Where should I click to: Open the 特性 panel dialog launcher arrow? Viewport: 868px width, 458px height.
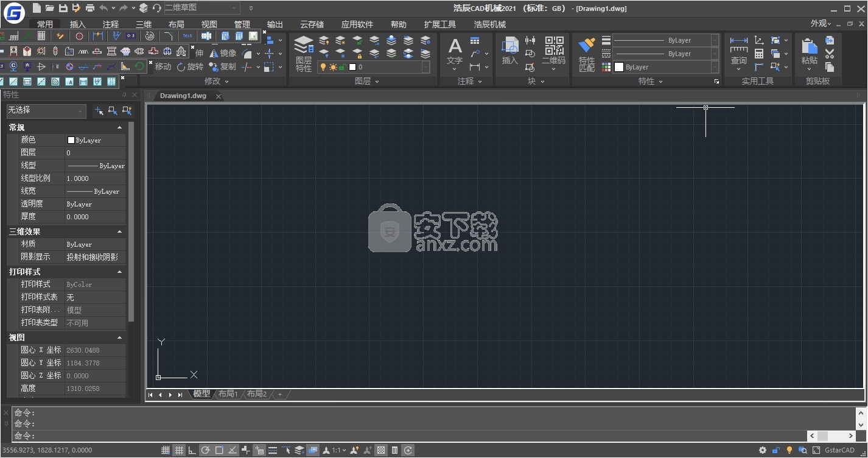(716, 81)
